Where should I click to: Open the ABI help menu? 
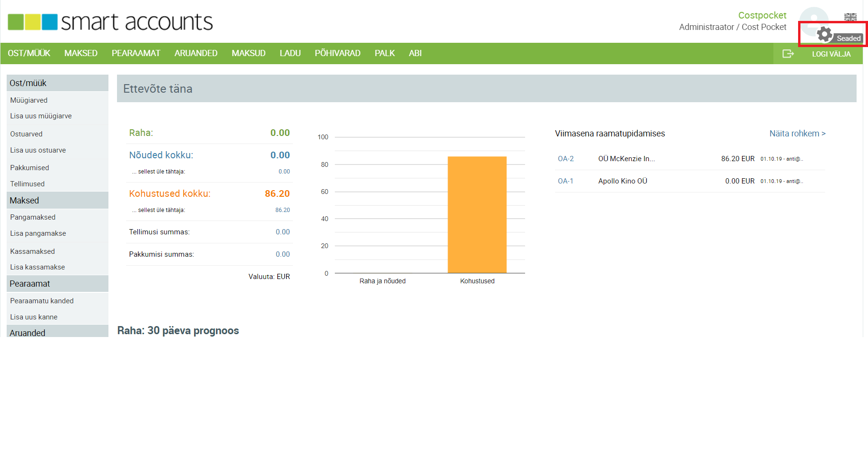pos(415,53)
